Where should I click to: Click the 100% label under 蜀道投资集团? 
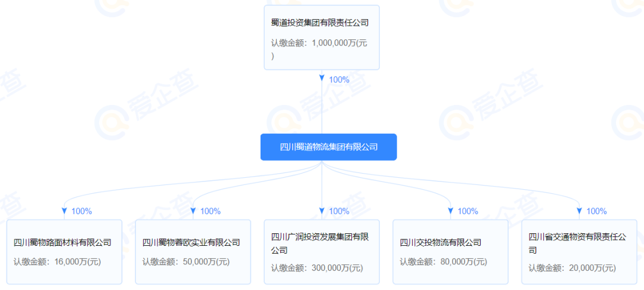click(x=339, y=79)
